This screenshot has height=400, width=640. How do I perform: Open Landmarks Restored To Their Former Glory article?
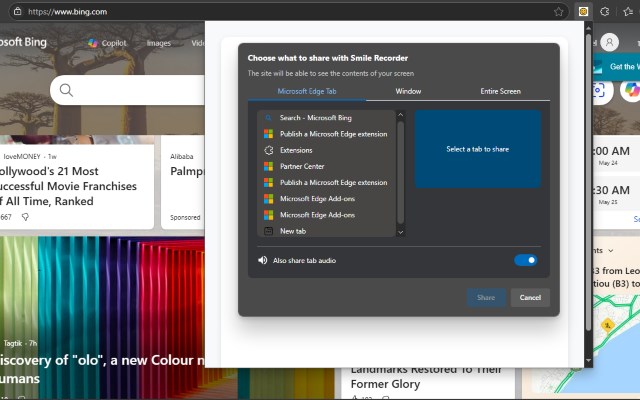tap(426, 377)
